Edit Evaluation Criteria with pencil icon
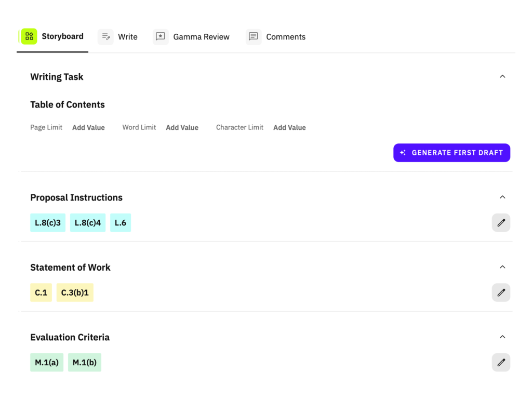This screenshot has height=399, width=532. [x=501, y=363]
